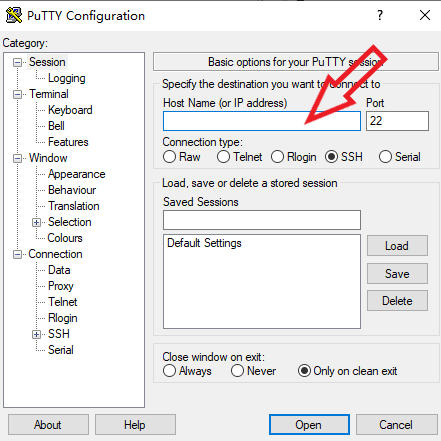Image resolution: width=441 pixels, height=441 pixels.
Task: Expand the Selection tree node
Action: click(36, 222)
